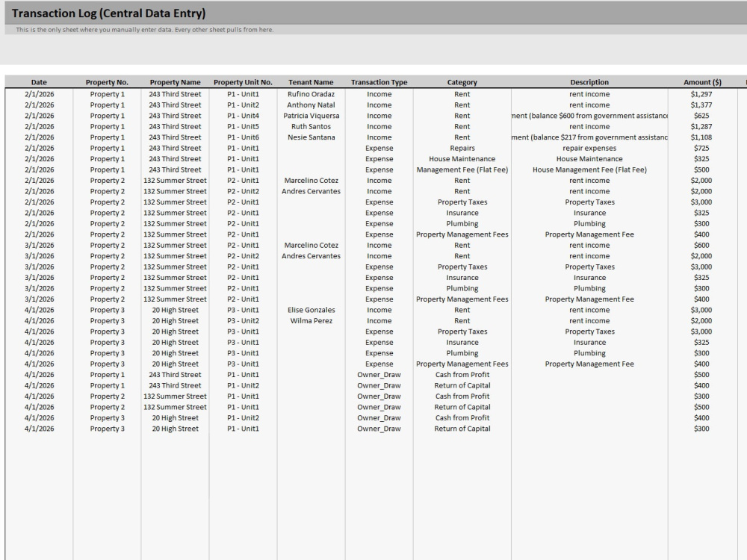Select the Repairs category cell
Image resolution: width=747 pixels, height=560 pixels.
pos(462,148)
